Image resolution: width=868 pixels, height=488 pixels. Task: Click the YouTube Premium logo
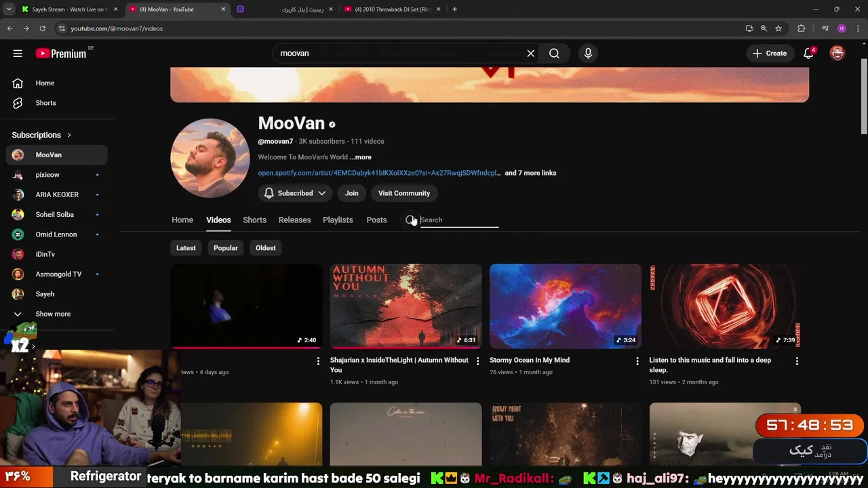pyautogui.click(x=61, y=54)
